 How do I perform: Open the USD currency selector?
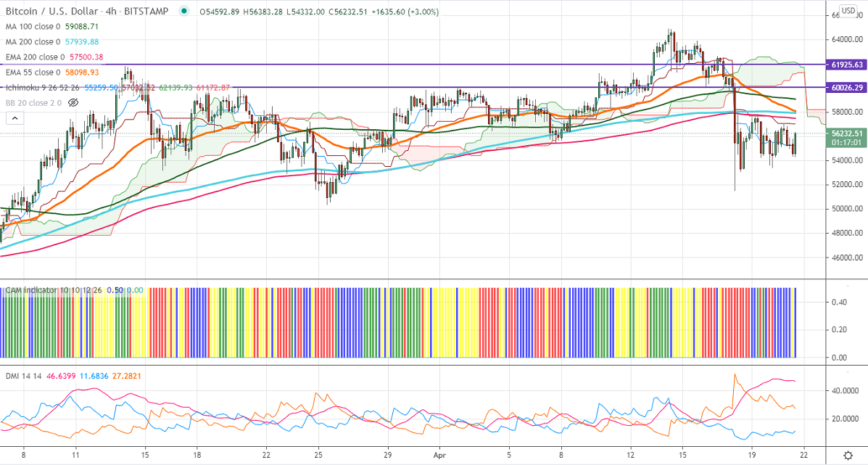tap(848, 10)
